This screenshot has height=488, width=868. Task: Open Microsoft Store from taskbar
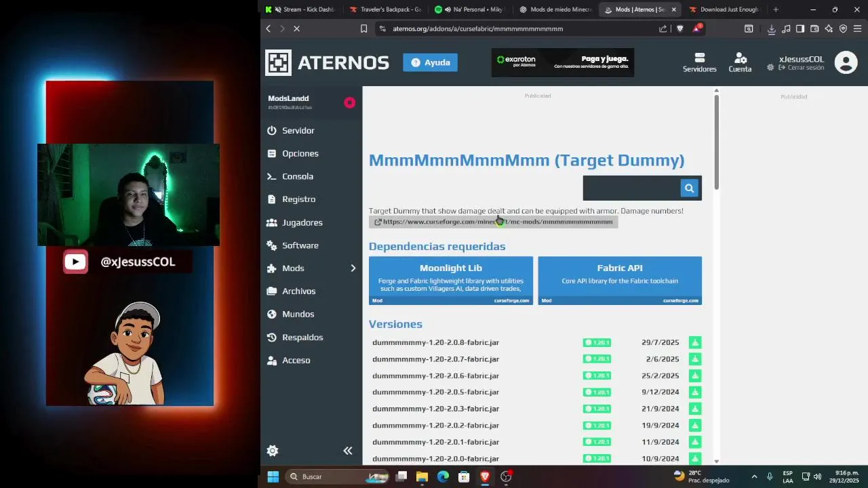pyautogui.click(x=464, y=476)
